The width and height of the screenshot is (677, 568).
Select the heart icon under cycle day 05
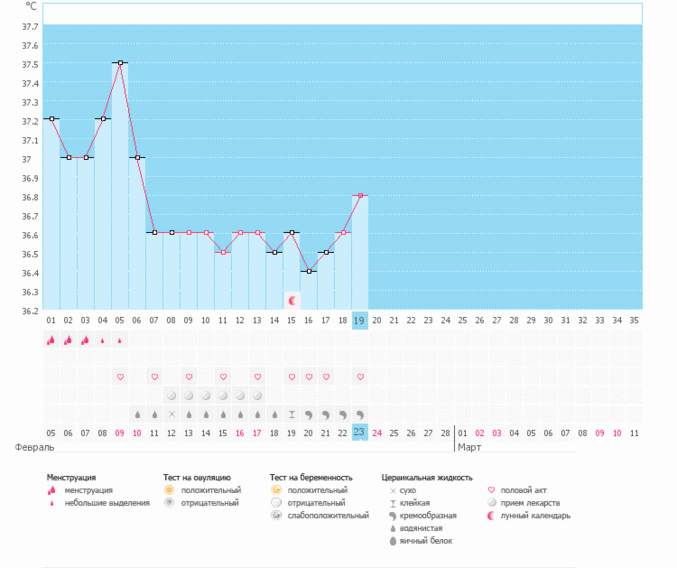(x=120, y=377)
